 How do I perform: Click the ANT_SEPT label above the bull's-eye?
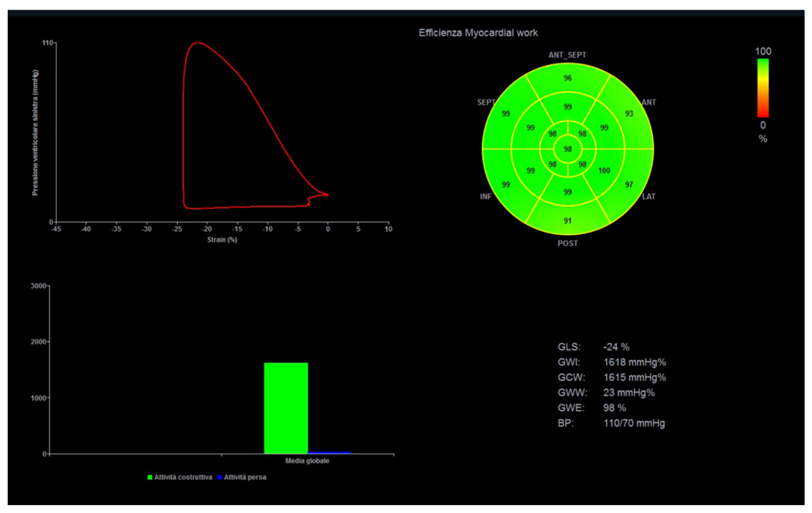click(x=567, y=55)
